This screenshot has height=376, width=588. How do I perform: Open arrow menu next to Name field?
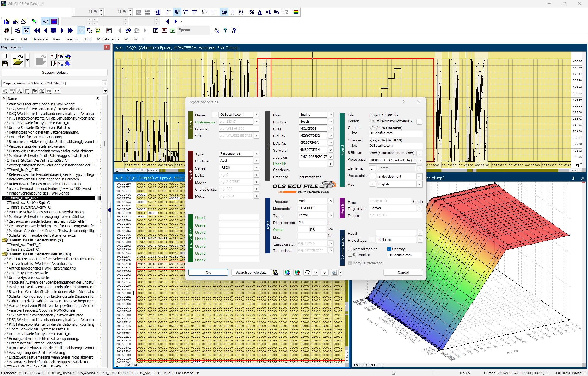pyautogui.click(x=256, y=115)
